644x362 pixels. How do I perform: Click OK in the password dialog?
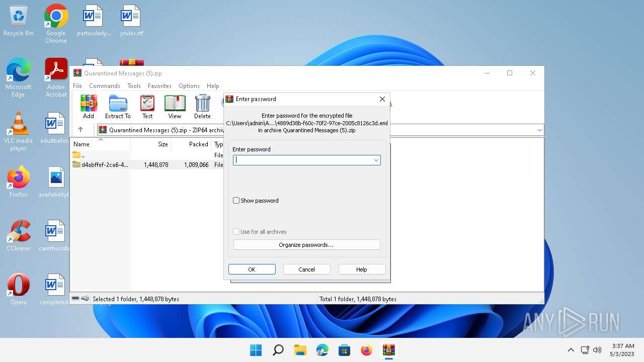tap(252, 269)
